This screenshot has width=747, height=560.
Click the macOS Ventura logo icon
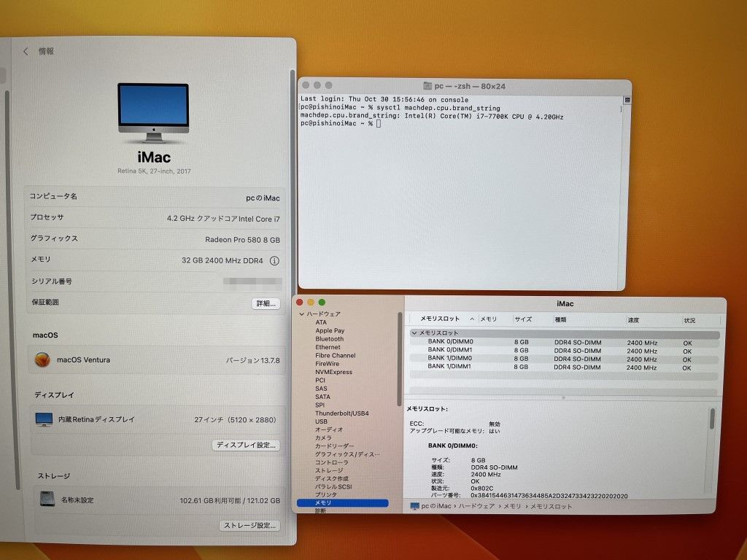click(x=42, y=359)
